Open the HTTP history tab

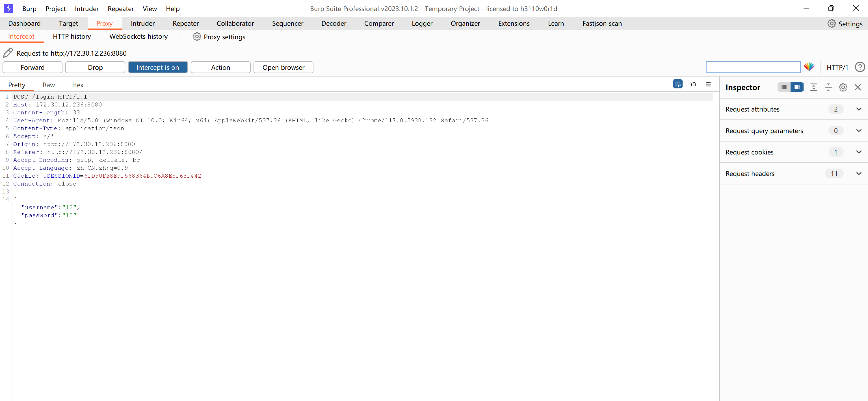(x=72, y=36)
